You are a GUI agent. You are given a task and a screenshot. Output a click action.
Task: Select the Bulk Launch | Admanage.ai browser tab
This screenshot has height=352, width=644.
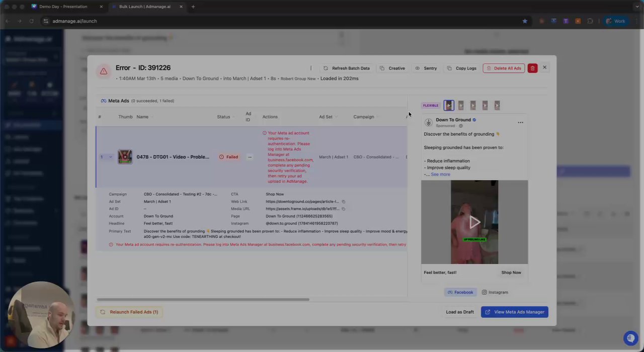[146, 7]
